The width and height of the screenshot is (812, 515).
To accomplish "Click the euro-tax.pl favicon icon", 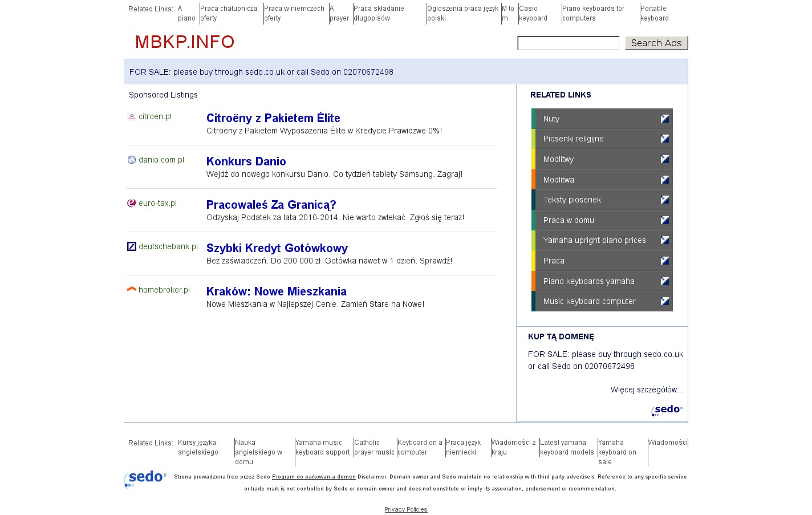I will [132, 203].
